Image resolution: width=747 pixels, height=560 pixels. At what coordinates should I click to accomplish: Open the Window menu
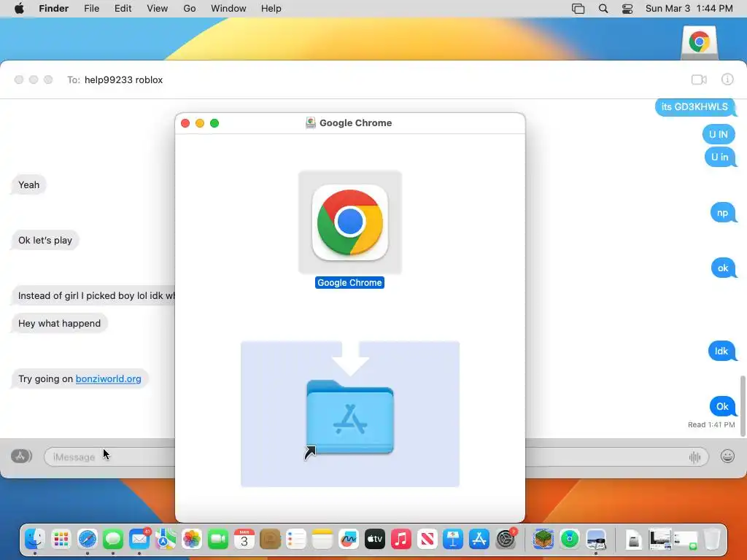[228, 9]
